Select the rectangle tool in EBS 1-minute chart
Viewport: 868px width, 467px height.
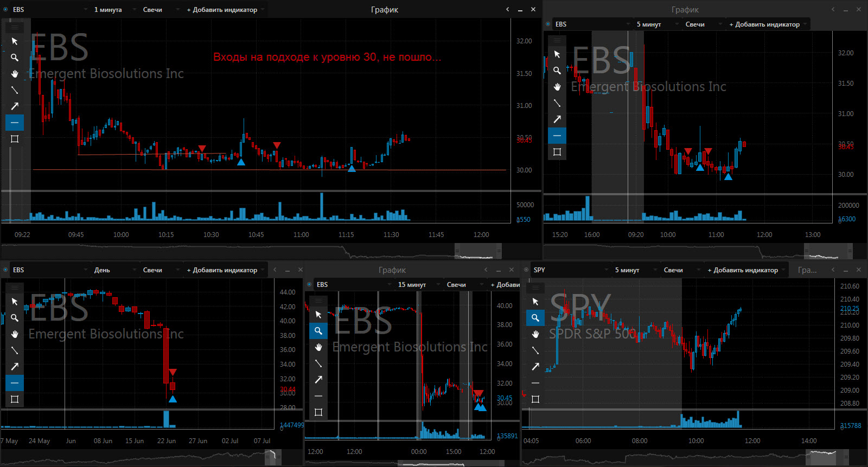[x=15, y=139]
